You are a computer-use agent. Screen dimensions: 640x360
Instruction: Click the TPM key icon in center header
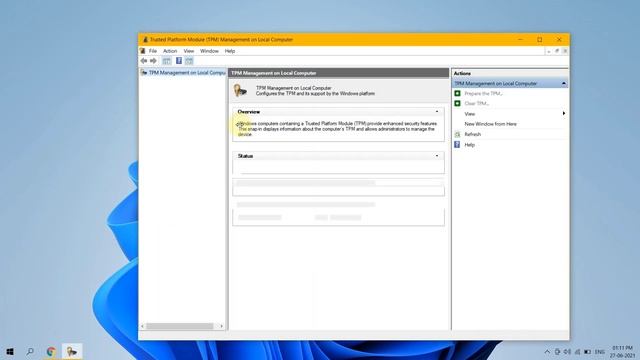pos(240,90)
